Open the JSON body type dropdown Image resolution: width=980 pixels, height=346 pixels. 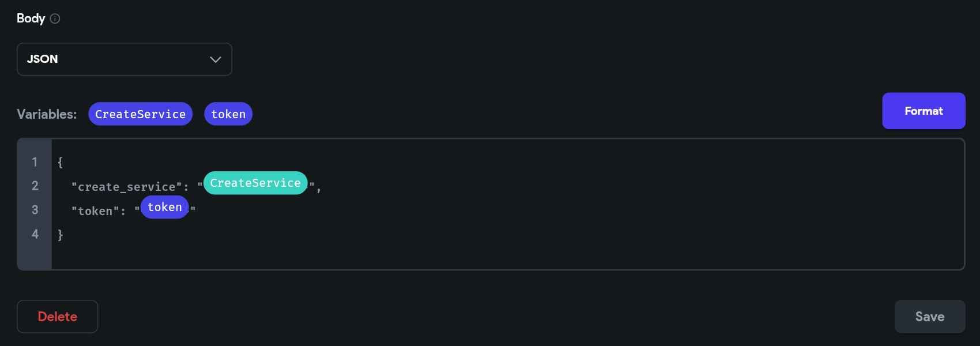pos(125,59)
